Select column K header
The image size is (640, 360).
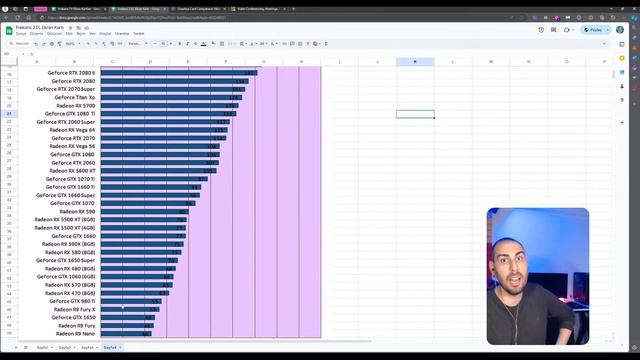click(x=415, y=62)
